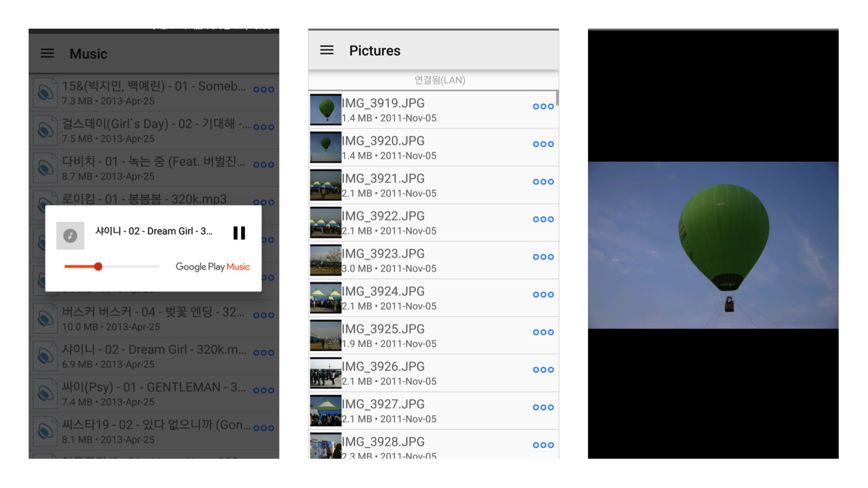Open more options for IMG_3921.JPG
868x488 pixels.
[x=543, y=182]
